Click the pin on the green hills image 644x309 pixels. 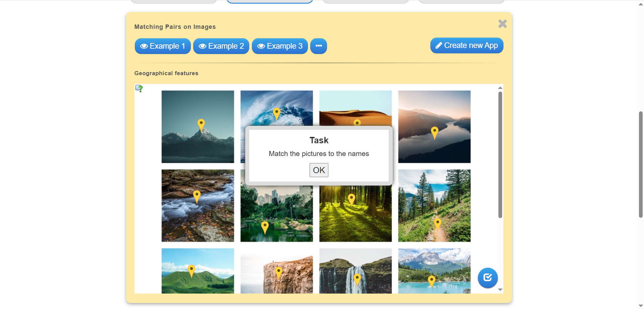[191, 270]
